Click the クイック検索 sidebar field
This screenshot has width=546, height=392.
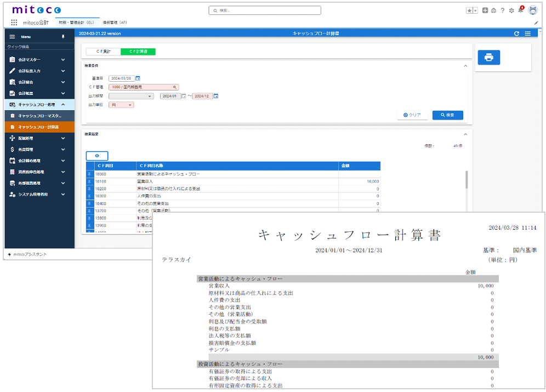(x=39, y=47)
